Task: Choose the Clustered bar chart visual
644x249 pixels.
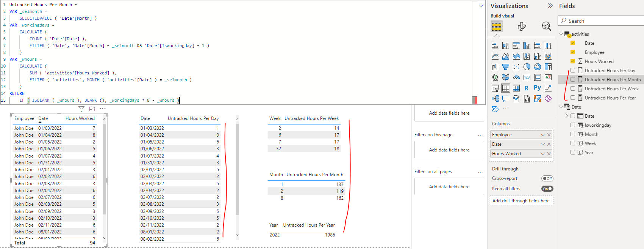Action: coord(516,46)
